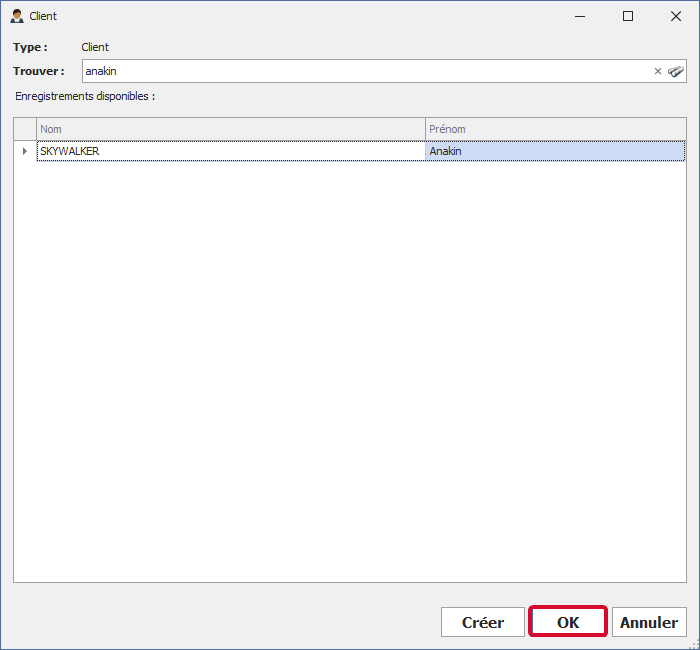The image size is (700, 650).
Task: Sort by the Prénom column header
Action: point(556,129)
